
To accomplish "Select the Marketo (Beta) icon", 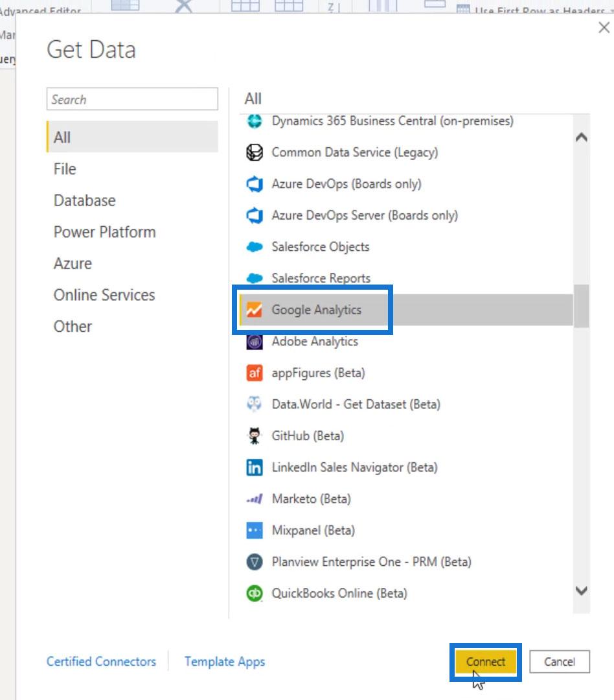I will click(255, 498).
